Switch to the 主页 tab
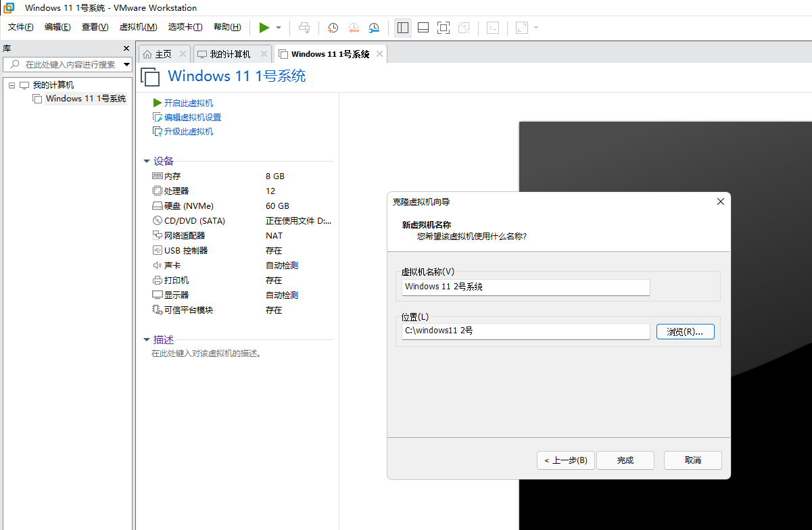 [164, 54]
